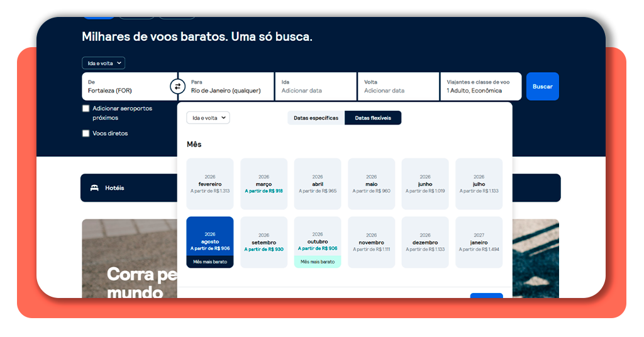This screenshot has width=644, height=337.
Task: Open Viajantes e classe de voo selector
Action: 480,87
